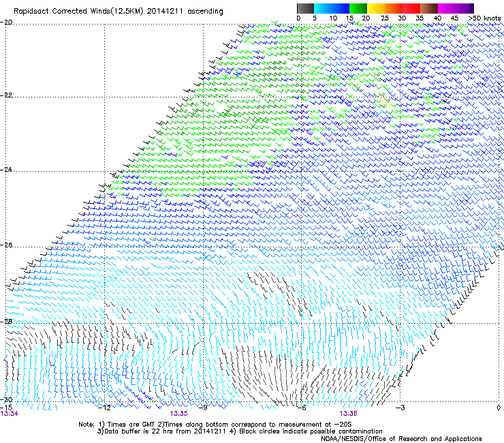Click the '>50 knots' legend label
504x443 pixels.
pos(484,18)
